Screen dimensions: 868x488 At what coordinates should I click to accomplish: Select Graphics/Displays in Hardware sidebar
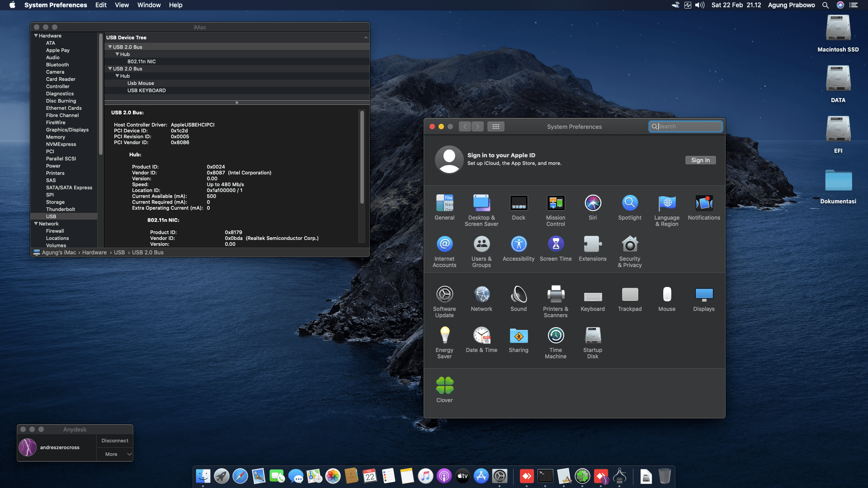point(67,130)
